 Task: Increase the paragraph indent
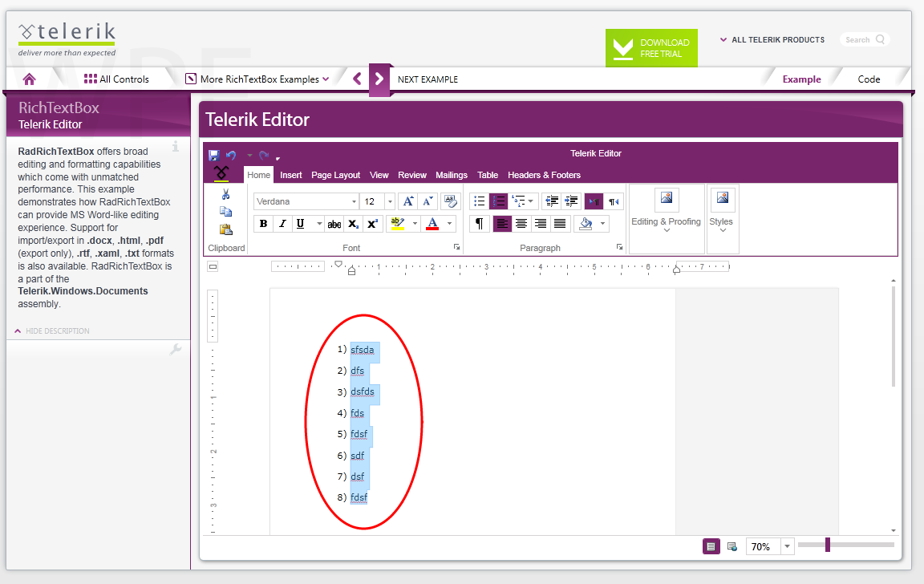571,201
